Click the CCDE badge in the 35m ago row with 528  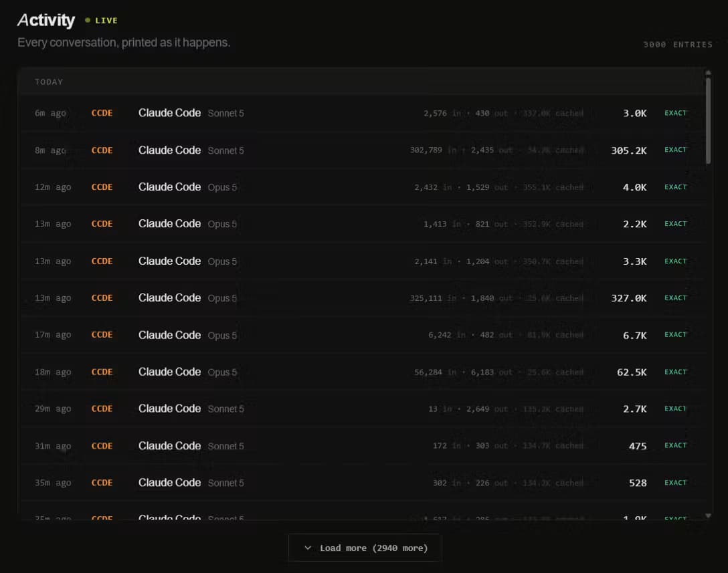[x=102, y=483]
